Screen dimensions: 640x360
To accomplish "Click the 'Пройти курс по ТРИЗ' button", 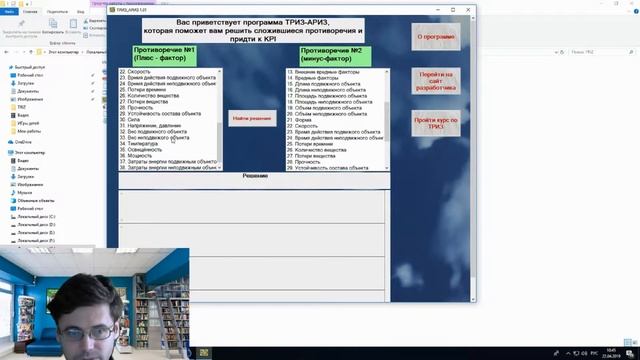I will coord(436,123).
